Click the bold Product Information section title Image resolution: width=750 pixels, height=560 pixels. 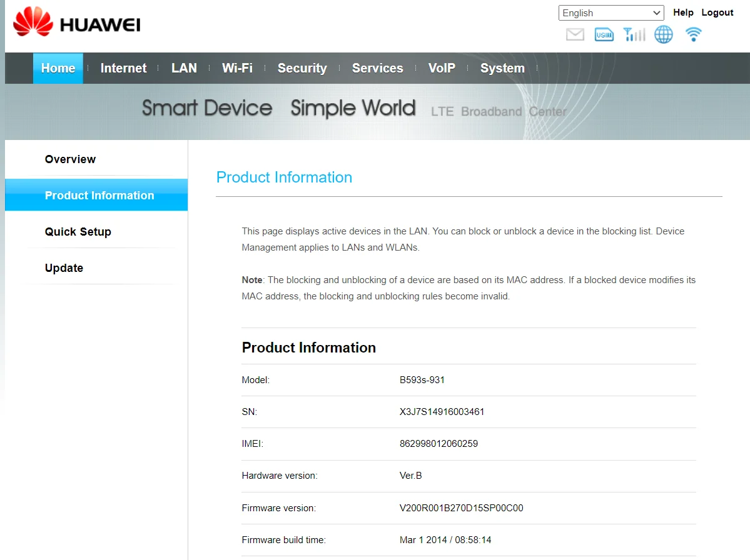pyautogui.click(x=308, y=347)
